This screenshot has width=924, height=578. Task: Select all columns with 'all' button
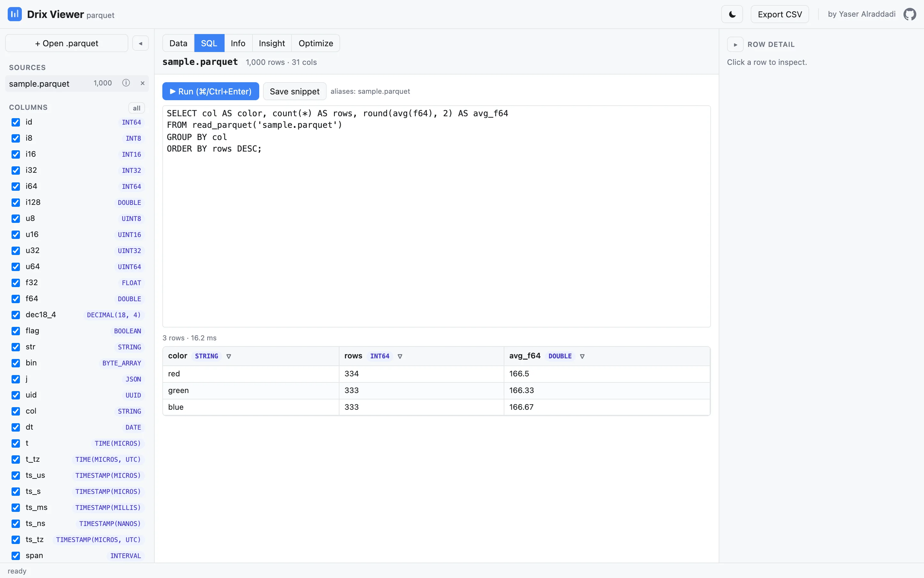(136, 108)
